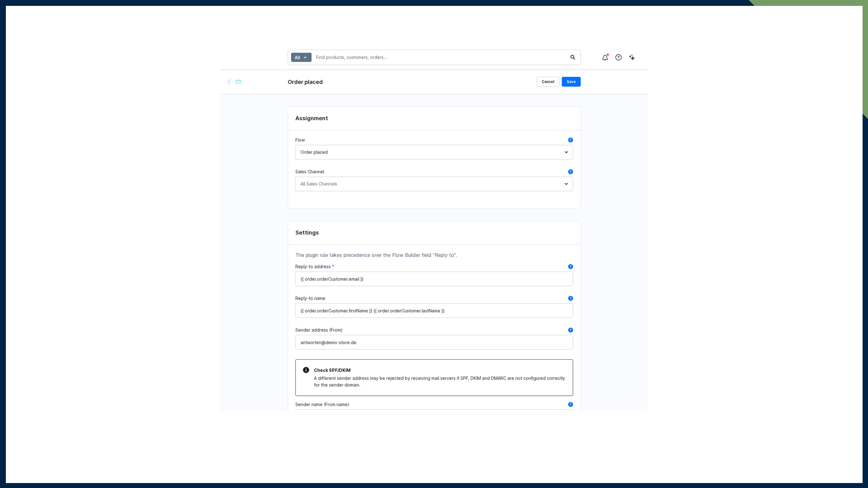
Task: Click the mail envelope icon beside the back arrow
Action: [x=238, y=82]
